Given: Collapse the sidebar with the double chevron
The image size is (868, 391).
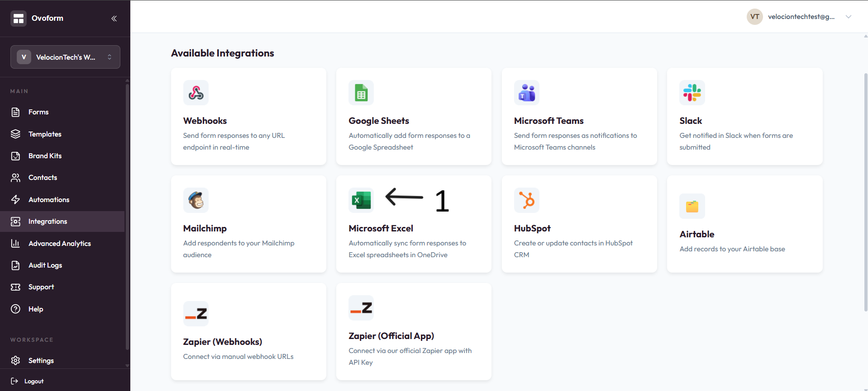Looking at the screenshot, I should coord(114,19).
